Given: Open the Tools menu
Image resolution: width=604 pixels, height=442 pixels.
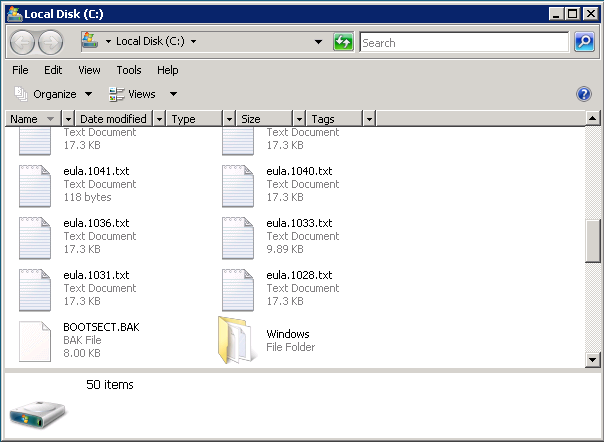Looking at the screenshot, I should point(129,70).
